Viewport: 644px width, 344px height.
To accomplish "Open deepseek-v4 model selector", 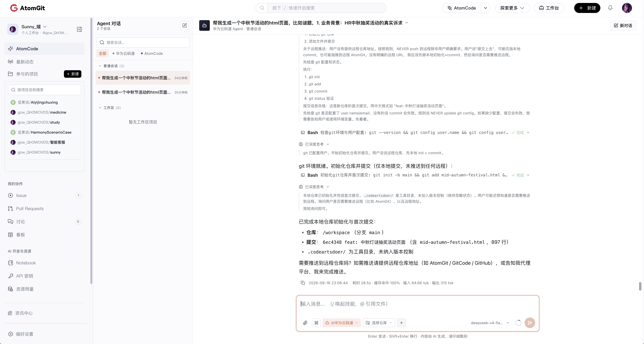I will click(490, 323).
